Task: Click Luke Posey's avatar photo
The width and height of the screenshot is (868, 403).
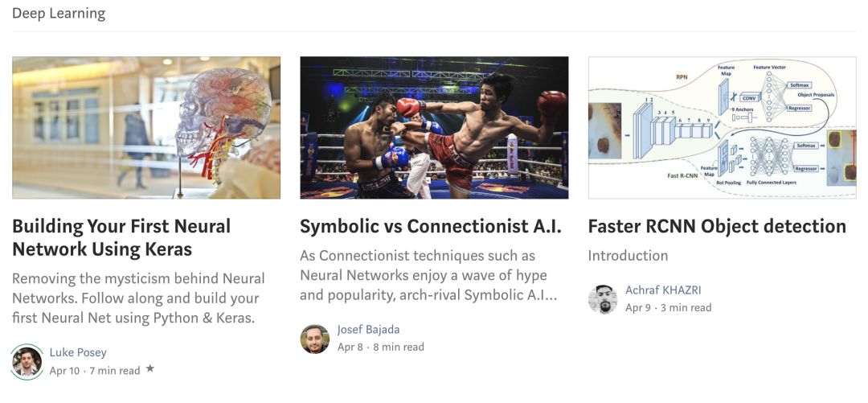Action: [x=27, y=362]
